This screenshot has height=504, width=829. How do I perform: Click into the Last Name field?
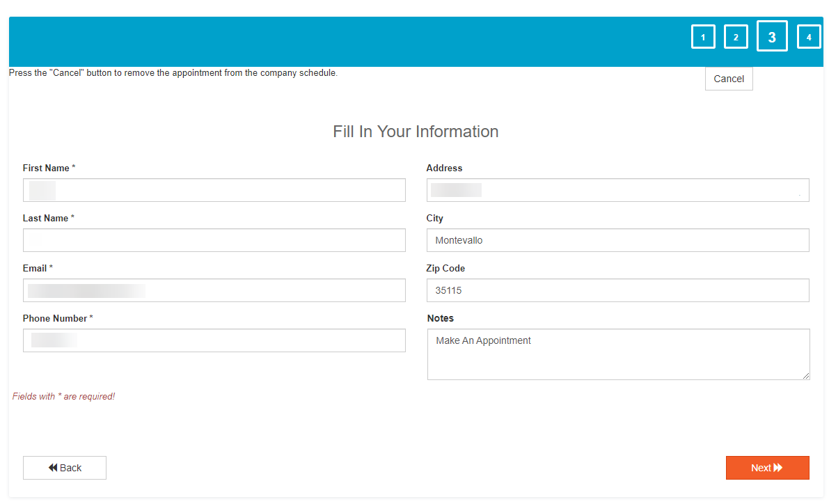click(214, 240)
